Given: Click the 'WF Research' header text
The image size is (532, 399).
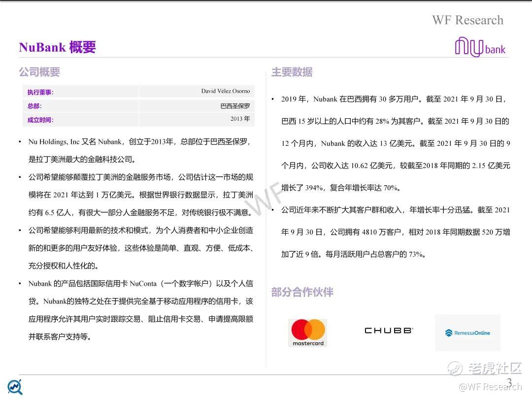Looking at the screenshot, I should [467, 20].
